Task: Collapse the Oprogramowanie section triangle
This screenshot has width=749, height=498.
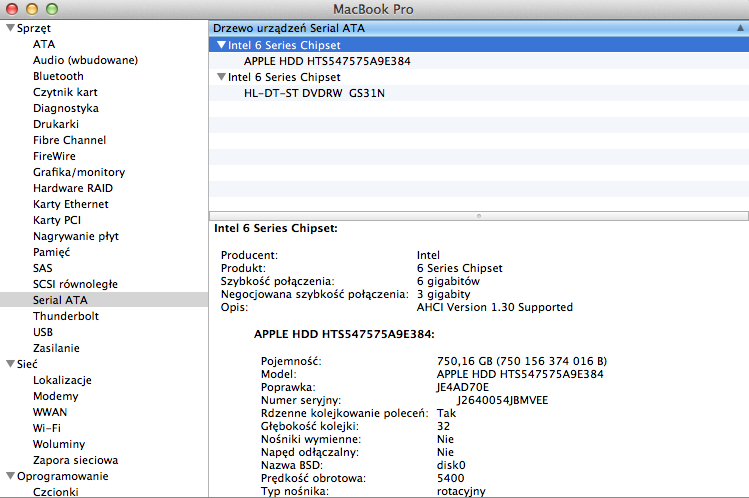Action: click(x=10, y=476)
